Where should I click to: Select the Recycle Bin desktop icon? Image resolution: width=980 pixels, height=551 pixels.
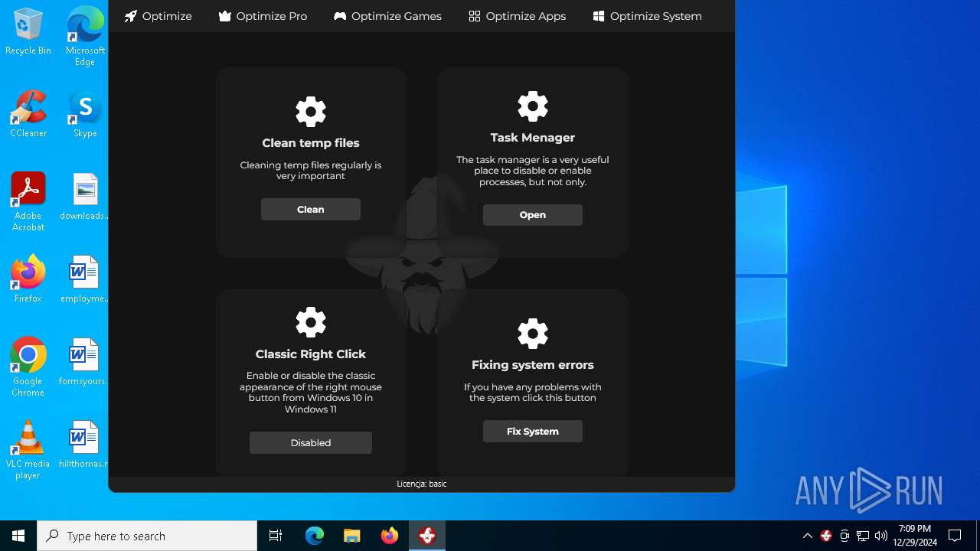pyautogui.click(x=28, y=31)
